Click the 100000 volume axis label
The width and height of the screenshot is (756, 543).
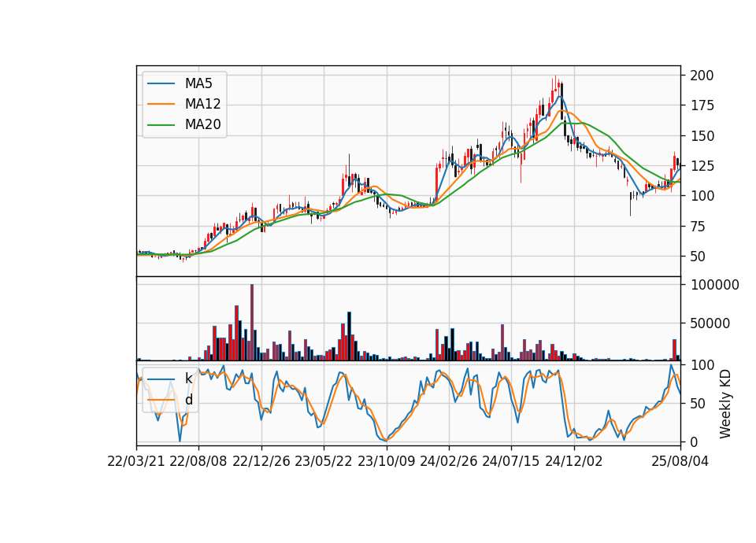pos(715,285)
